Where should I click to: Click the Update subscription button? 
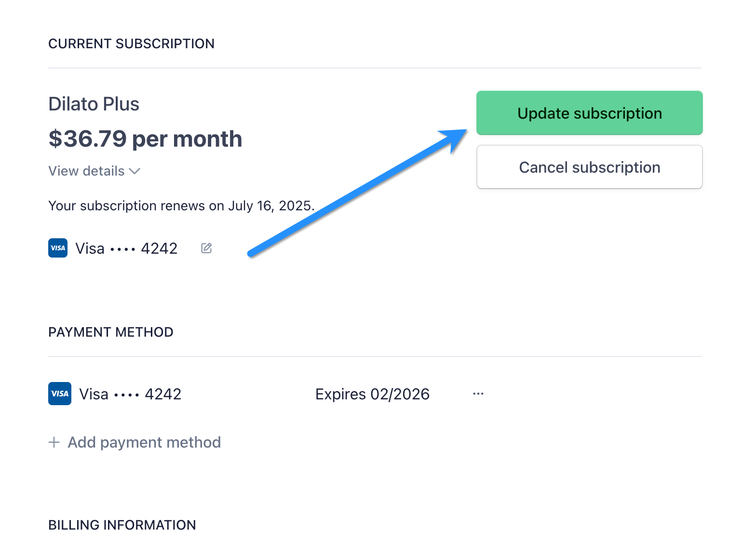point(589,113)
